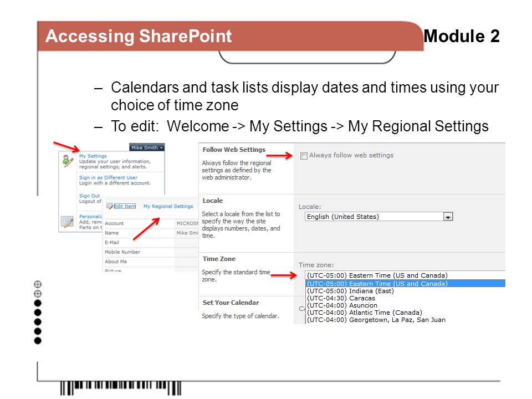Viewport: 532px width, 399px height.
Task: Click the user settings pencil icon
Action: click(x=68, y=161)
